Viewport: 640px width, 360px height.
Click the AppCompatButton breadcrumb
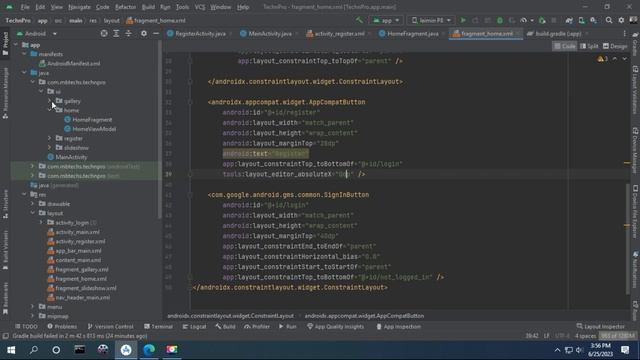point(364,316)
